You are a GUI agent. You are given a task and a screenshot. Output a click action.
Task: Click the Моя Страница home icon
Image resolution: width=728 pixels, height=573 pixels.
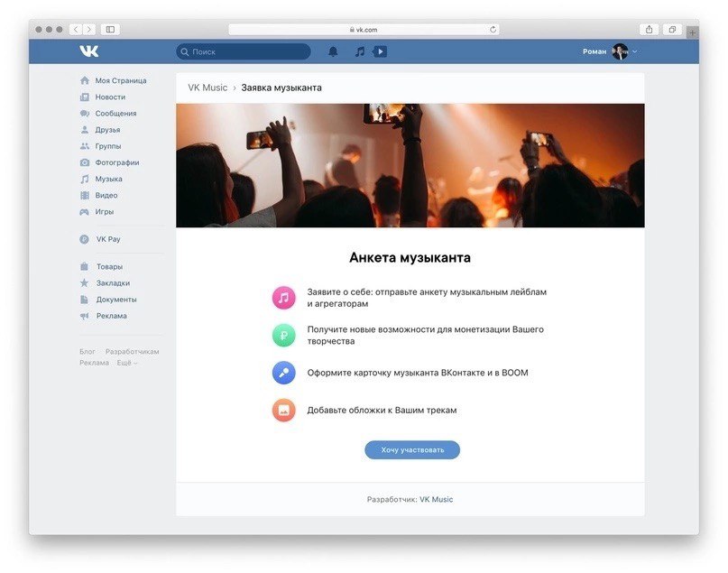point(85,80)
